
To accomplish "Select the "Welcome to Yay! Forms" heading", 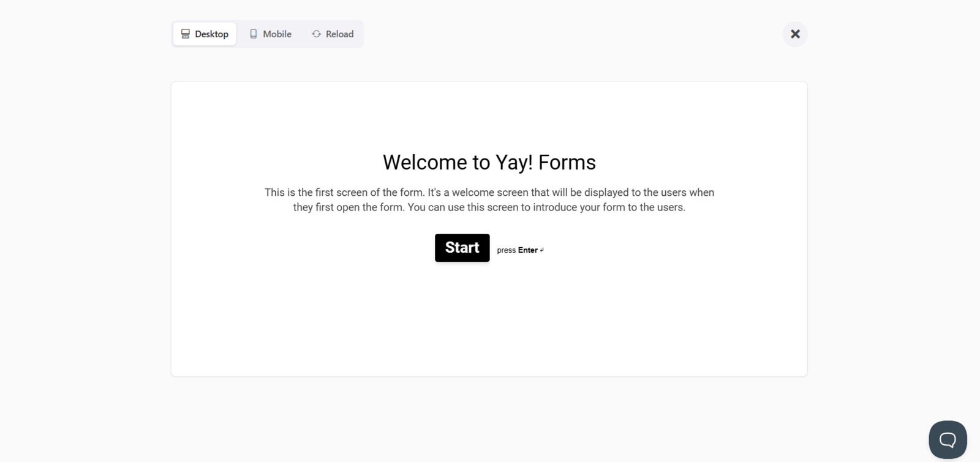I will click(x=489, y=162).
